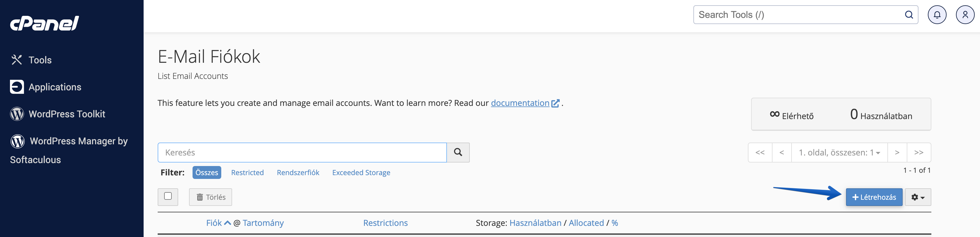The image size is (980, 237).
Task: Click the Törlés delete button
Action: [210, 197]
